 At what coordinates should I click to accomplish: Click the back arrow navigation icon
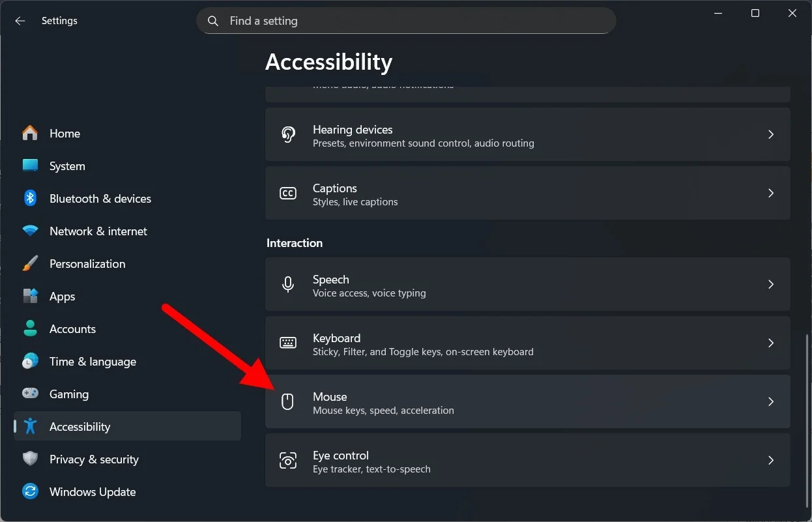20,20
